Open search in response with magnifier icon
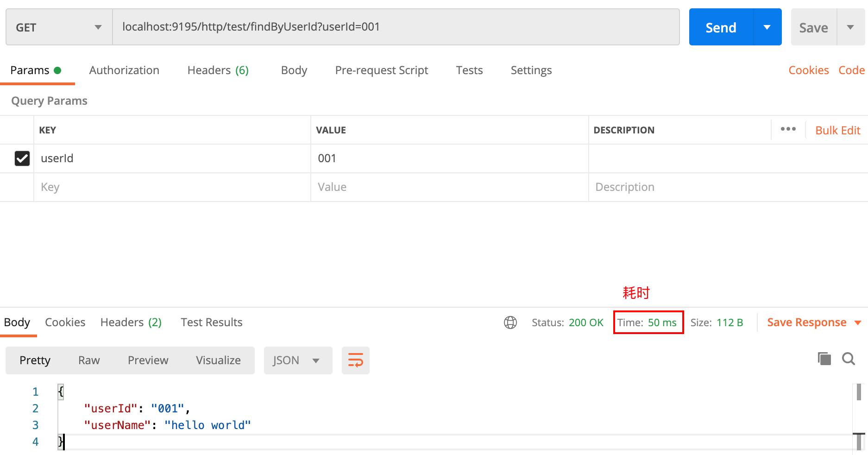This screenshot has width=868, height=455. click(x=849, y=359)
